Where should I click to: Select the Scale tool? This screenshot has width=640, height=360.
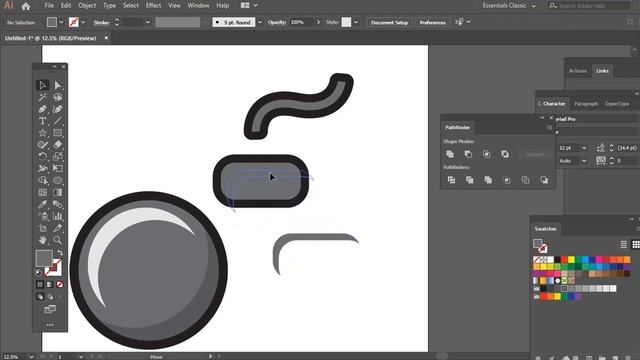point(58,156)
